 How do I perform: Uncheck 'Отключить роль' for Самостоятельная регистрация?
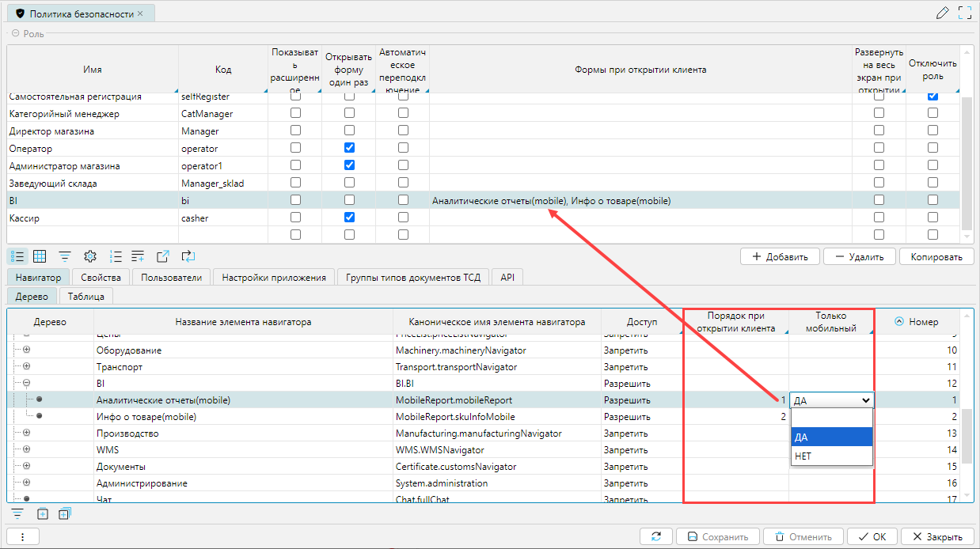[933, 97]
